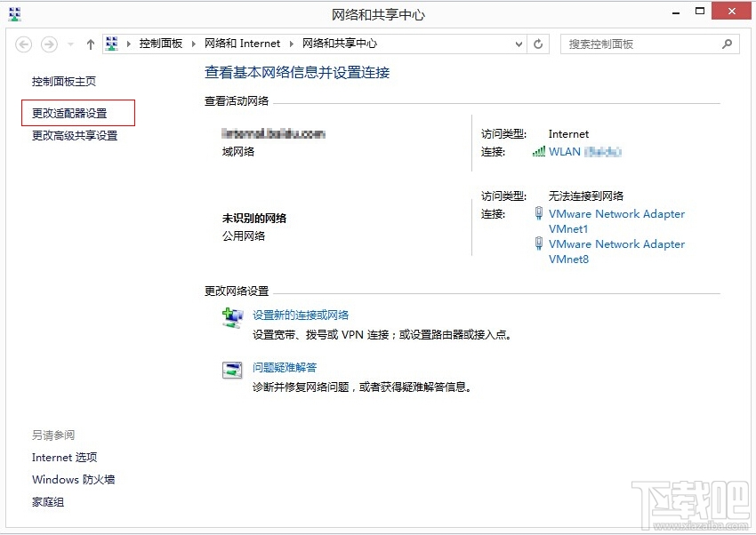This screenshot has height=535, width=756.
Task: Click the VMnet8 adapter icon
Action: coord(539,244)
